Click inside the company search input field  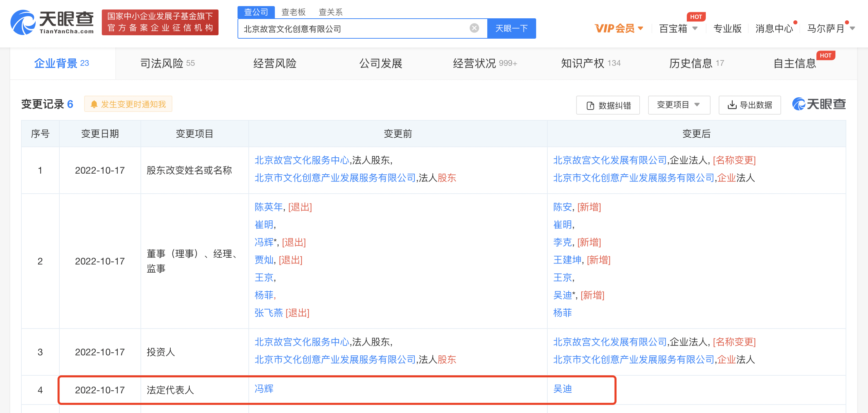tap(339, 28)
